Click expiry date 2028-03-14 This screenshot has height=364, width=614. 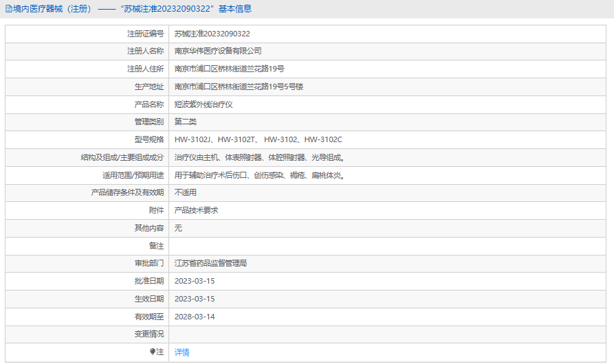tap(195, 317)
